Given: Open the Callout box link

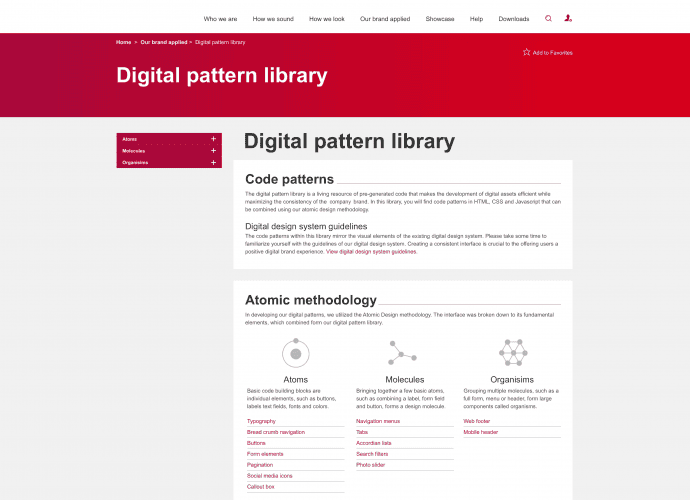Looking at the screenshot, I should pos(260,487).
